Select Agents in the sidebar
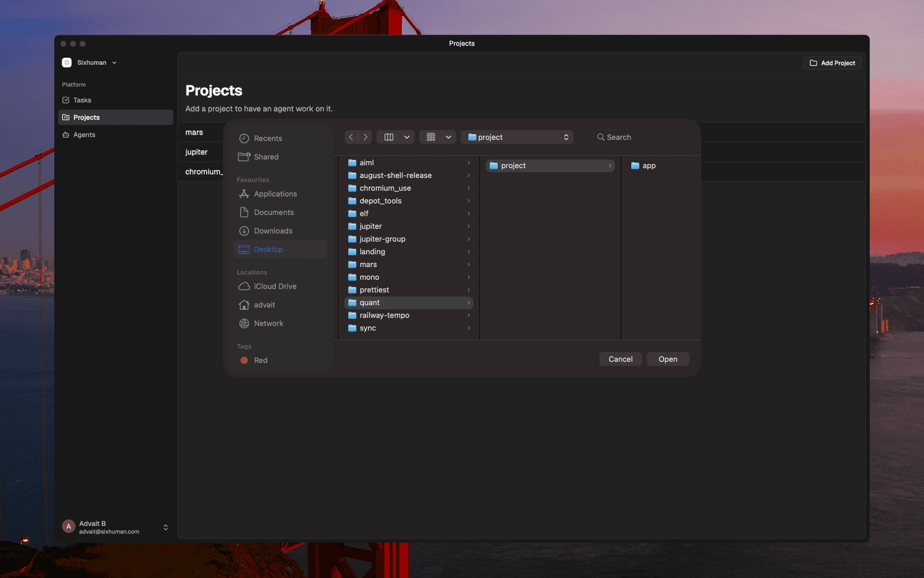This screenshot has width=924, height=578. [84, 135]
